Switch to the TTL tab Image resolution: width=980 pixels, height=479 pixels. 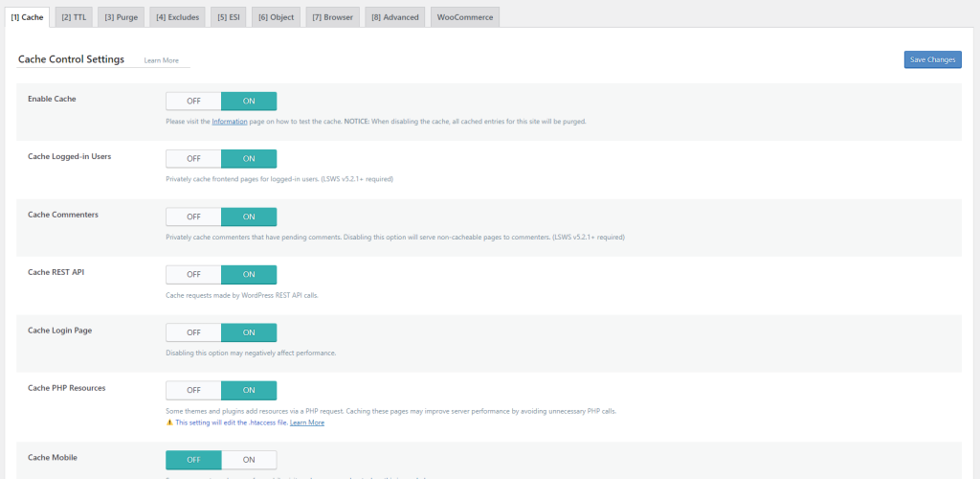(72, 17)
